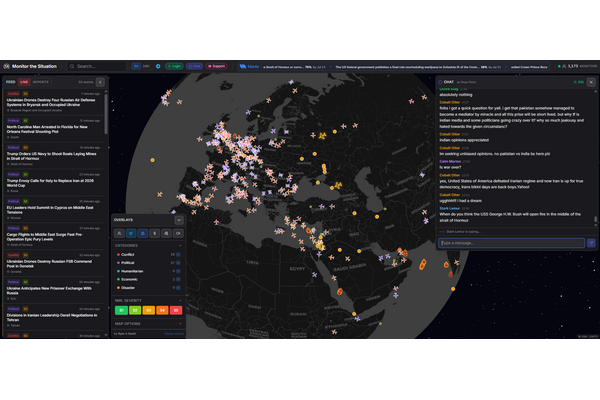Image resolution: width=600 pixels, height=400 pixels.
Task: Toggle the camera overlay icon
Action: click(179, 232)
